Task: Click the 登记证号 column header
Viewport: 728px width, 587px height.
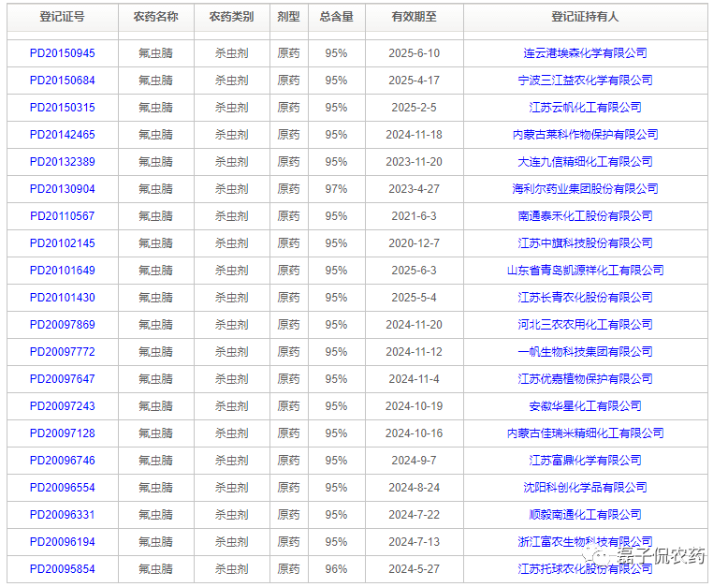Action: 62,17
